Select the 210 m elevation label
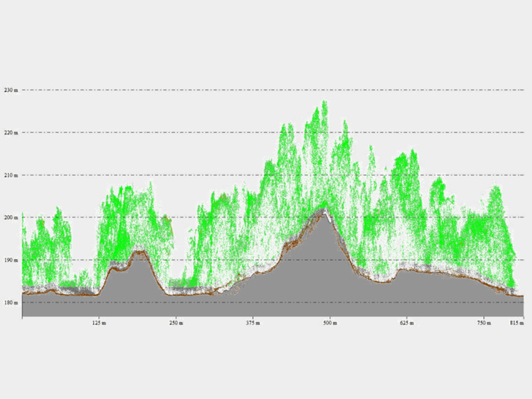532x399 pixels. coord(11,176)
